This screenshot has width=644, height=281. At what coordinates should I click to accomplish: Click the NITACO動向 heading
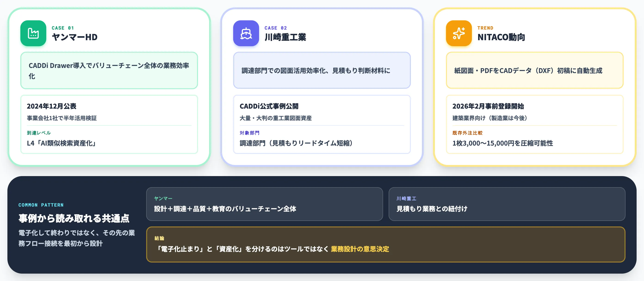coord(501,37)
